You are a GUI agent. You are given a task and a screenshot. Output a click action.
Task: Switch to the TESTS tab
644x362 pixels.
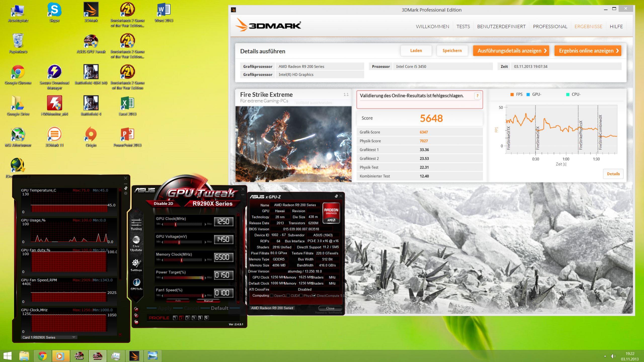(x=463, y=26)
